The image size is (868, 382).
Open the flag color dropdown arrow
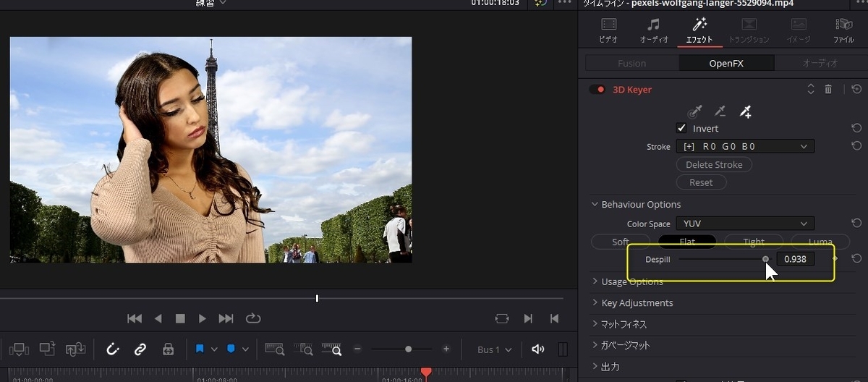214,349
